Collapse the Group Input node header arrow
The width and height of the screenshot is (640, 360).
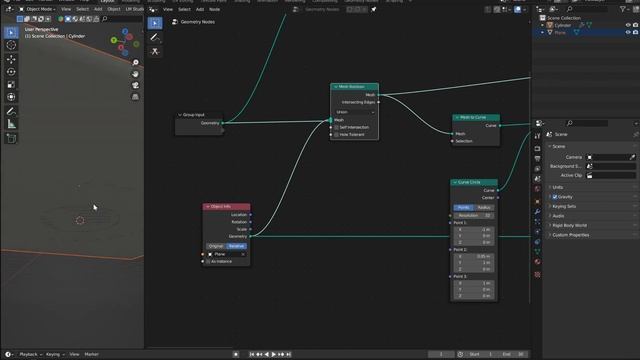click(180, 115)
